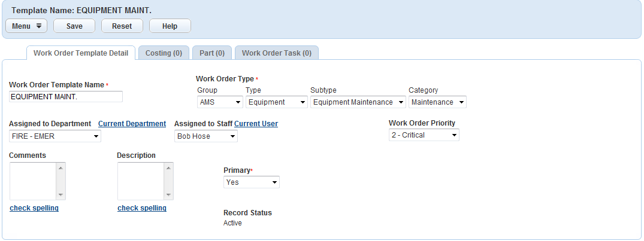Select the Work Order Template Detail tab
Screen dimensions: 644x241
81,53
